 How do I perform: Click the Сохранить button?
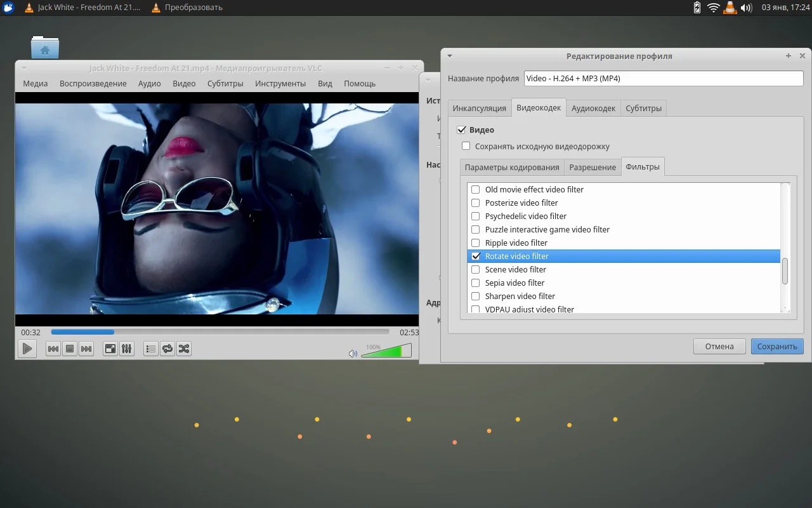[777, 346]
